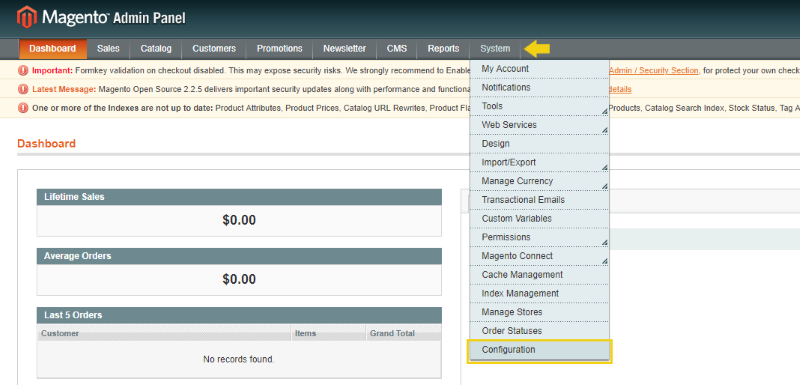Click the Grand Total column header
Viewport: 800px width, 385px height.
point(403,333)
